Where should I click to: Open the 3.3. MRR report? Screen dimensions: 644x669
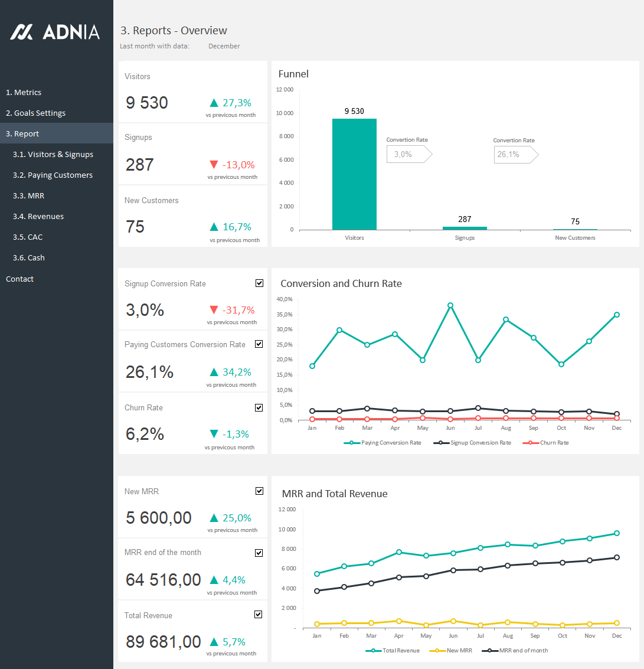[28, 196]
